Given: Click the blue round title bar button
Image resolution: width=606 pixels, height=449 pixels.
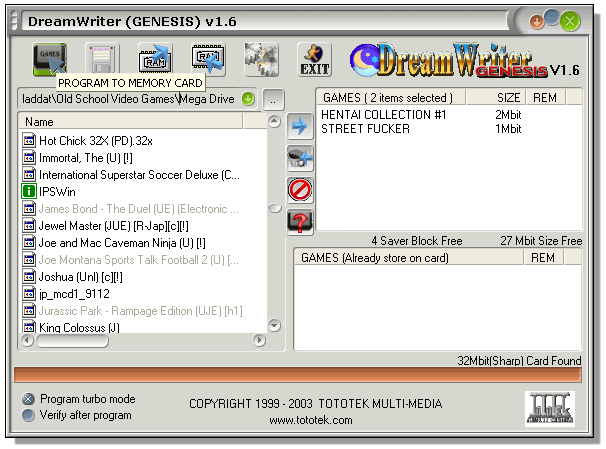Looking at the screenshot, I should coord(552,17).
